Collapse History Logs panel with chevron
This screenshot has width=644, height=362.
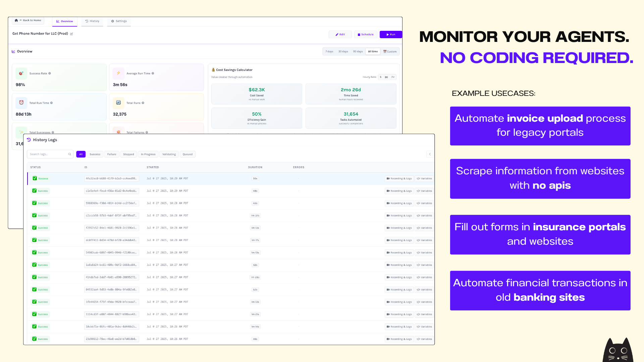430,154
